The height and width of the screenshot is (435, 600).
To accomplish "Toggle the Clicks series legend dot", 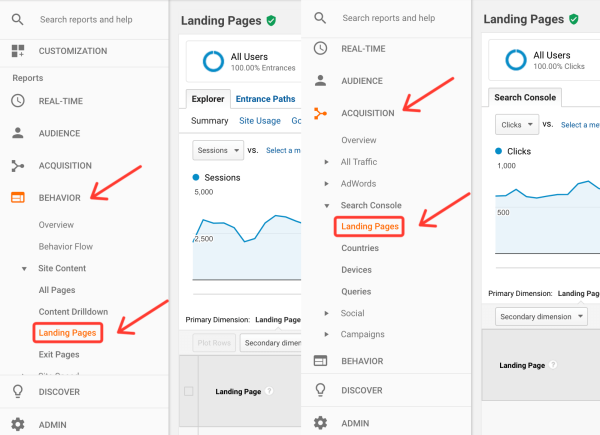I will point(498,151).
